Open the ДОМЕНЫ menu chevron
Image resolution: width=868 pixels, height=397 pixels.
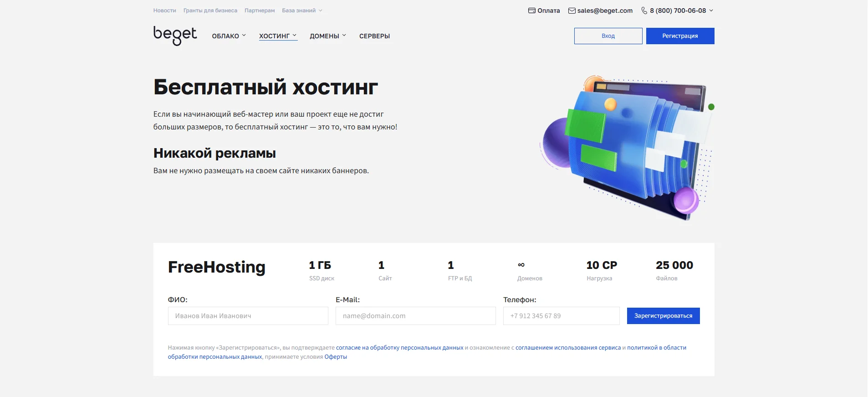(x=344, y=36)
